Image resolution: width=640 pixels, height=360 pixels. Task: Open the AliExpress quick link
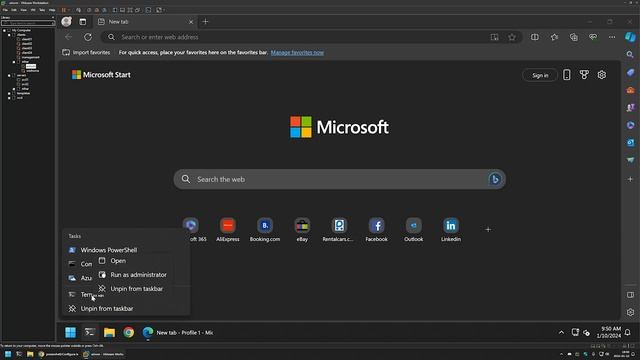pos(228,229)
